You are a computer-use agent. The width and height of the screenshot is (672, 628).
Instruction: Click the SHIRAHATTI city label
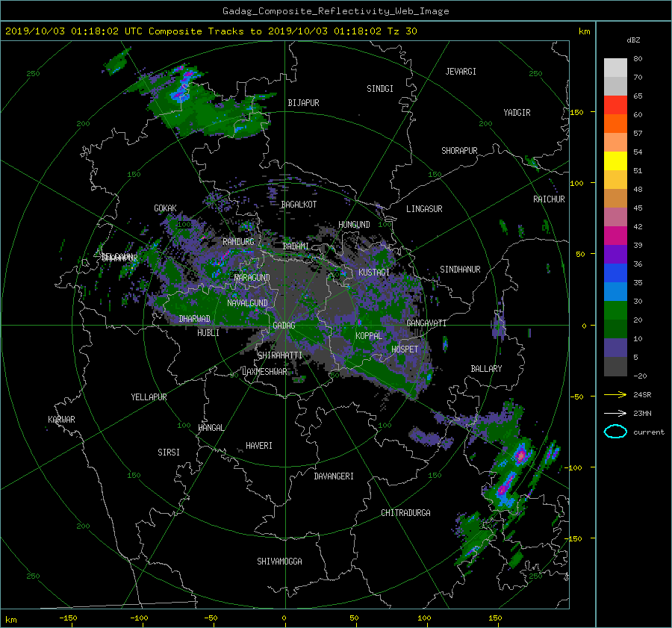click(280, 355)
